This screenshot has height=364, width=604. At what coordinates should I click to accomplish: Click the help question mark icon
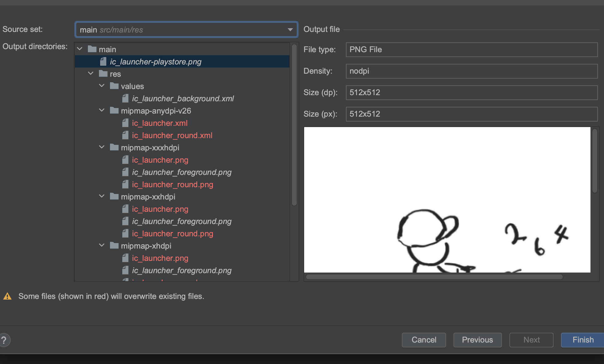point(4,340)
